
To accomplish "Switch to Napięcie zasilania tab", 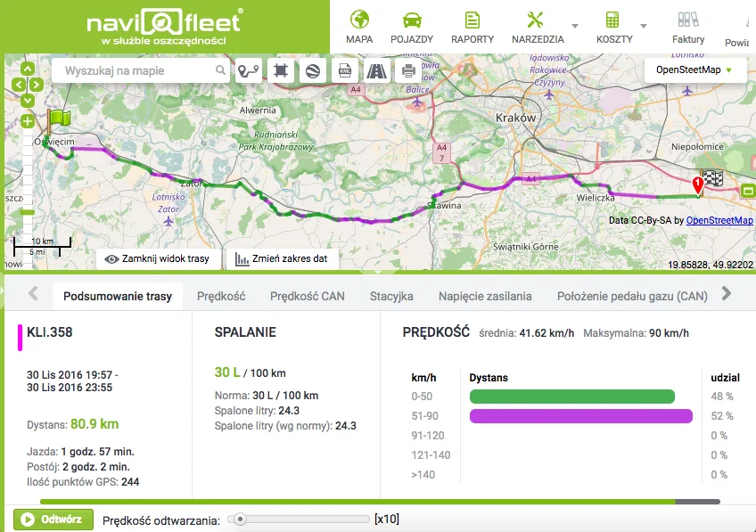I will (485, 296).
